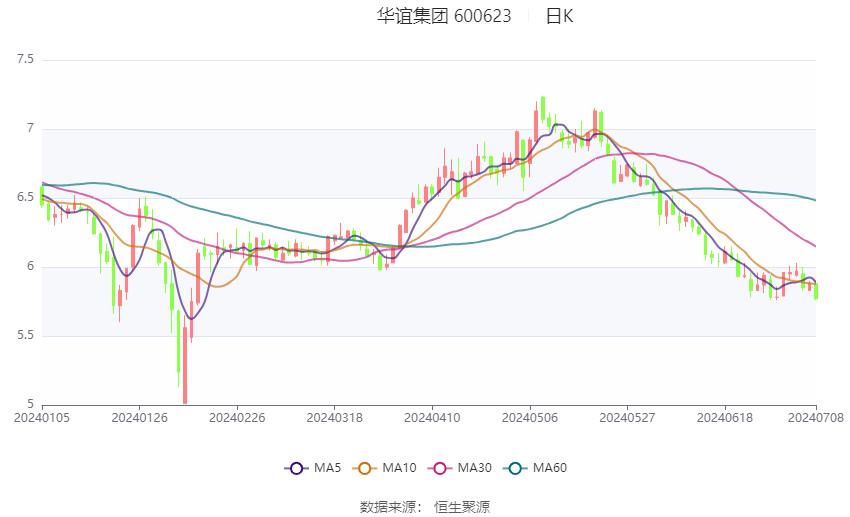Click the data source text 恒生聚源

click(462, 507)
